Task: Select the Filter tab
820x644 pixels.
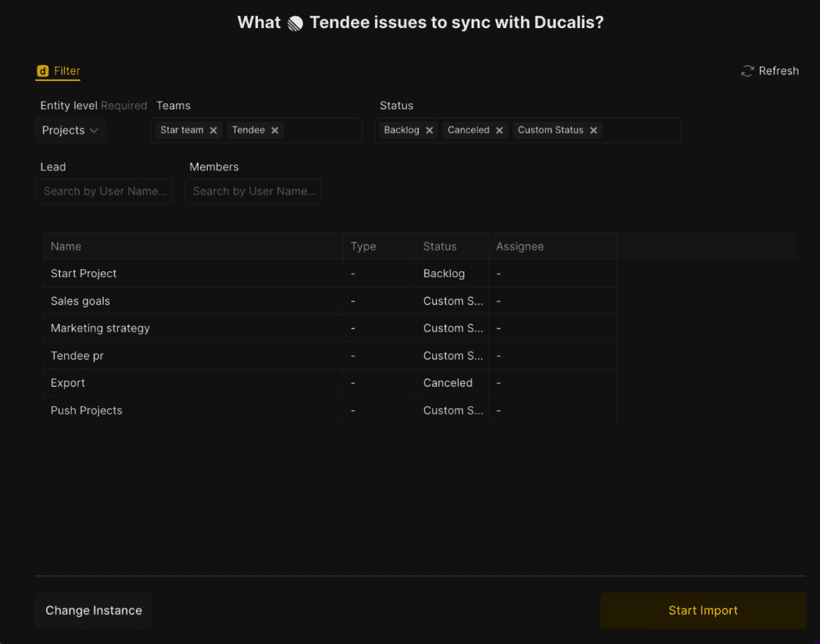Action: (x=58, y=71)
